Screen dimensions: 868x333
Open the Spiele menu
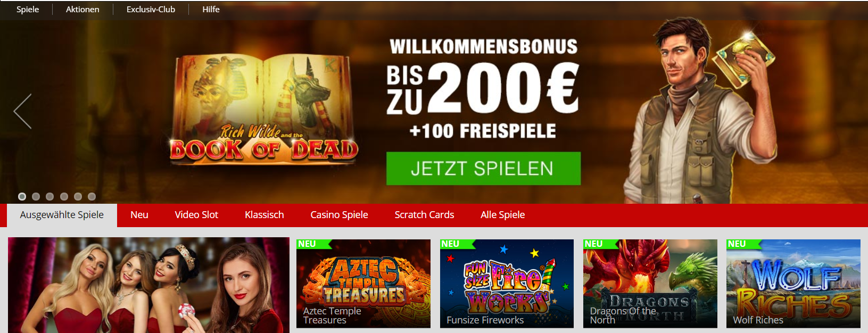coord(28,9)
